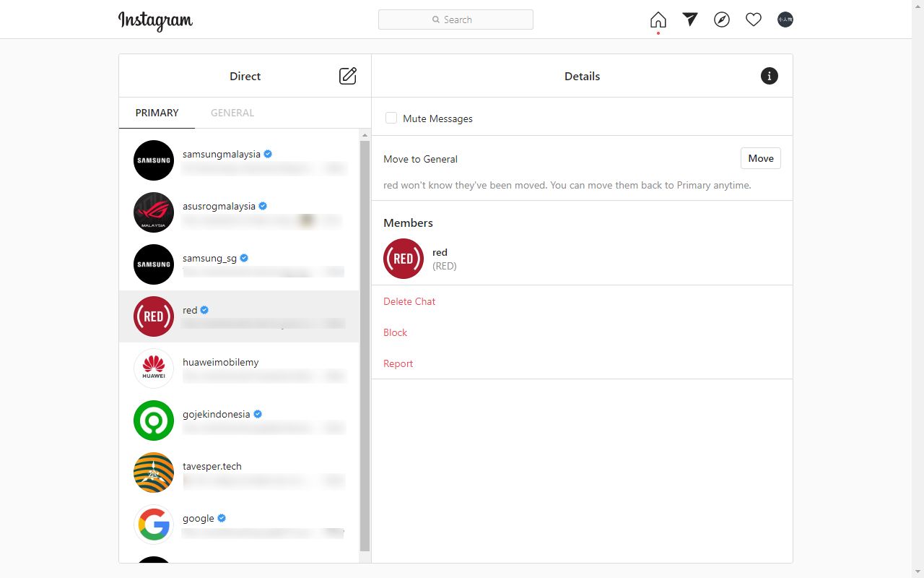Open the (RED) member avatar in Members
Image resolution: width=924 pixels, height=578 pixels.
tap(404, 259)
